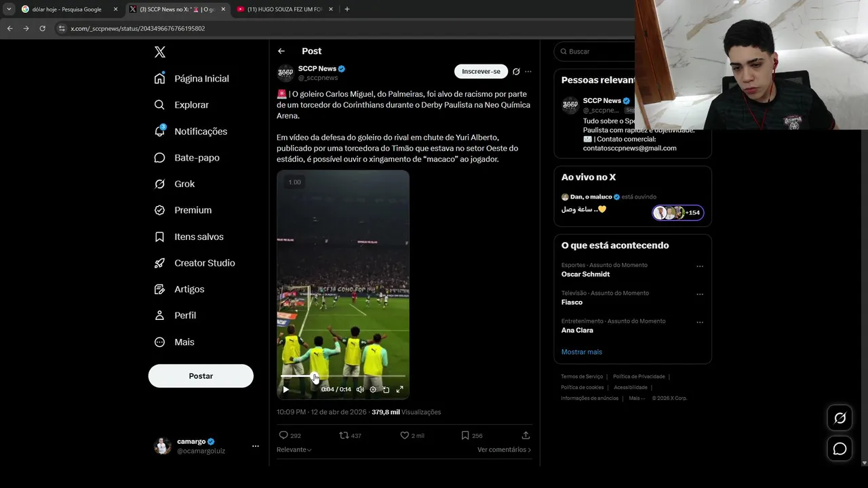This screenshot has height=488, width=868.
Task: Reply to the post (292)
Action: [290, 436]
